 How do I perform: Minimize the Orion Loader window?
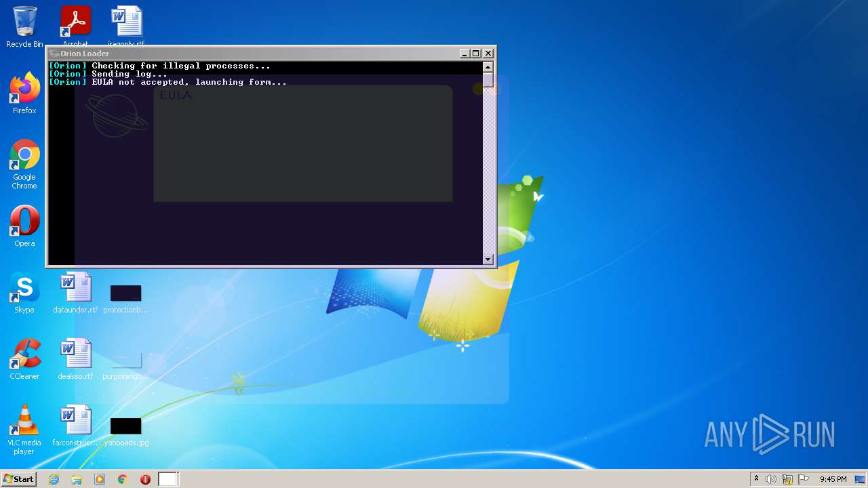pos(465,54)
